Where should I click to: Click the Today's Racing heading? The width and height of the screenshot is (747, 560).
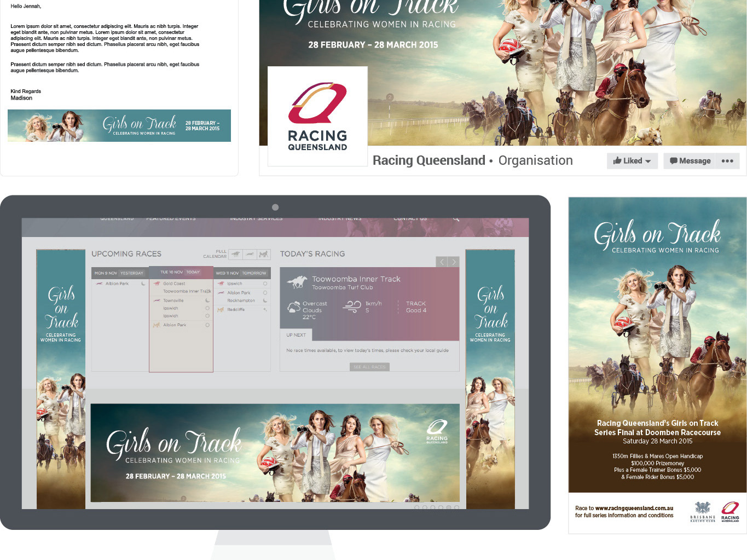tap(312, 254)
